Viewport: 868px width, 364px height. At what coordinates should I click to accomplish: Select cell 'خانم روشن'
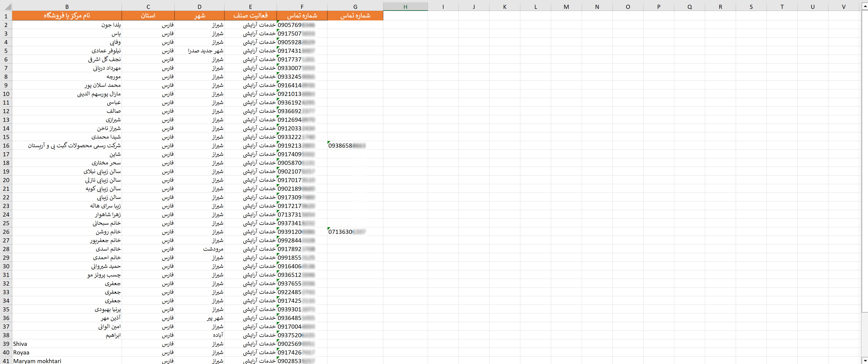pyautogui.click(x=67, y=232)
